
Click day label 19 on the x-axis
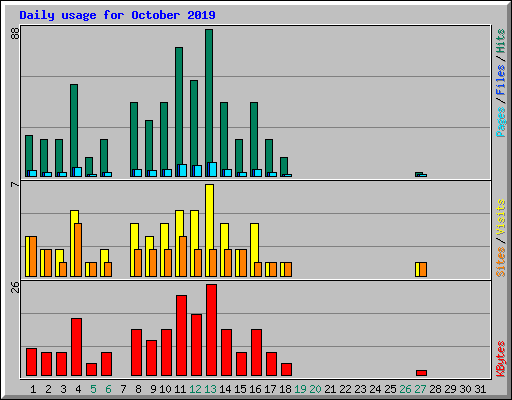(x=300, y=389)
